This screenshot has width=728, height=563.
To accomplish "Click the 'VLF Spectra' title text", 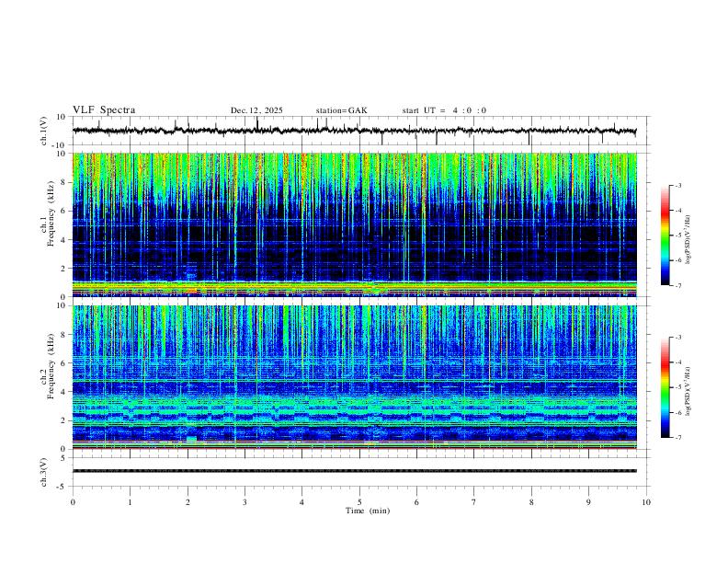I will tap(104, 110).
